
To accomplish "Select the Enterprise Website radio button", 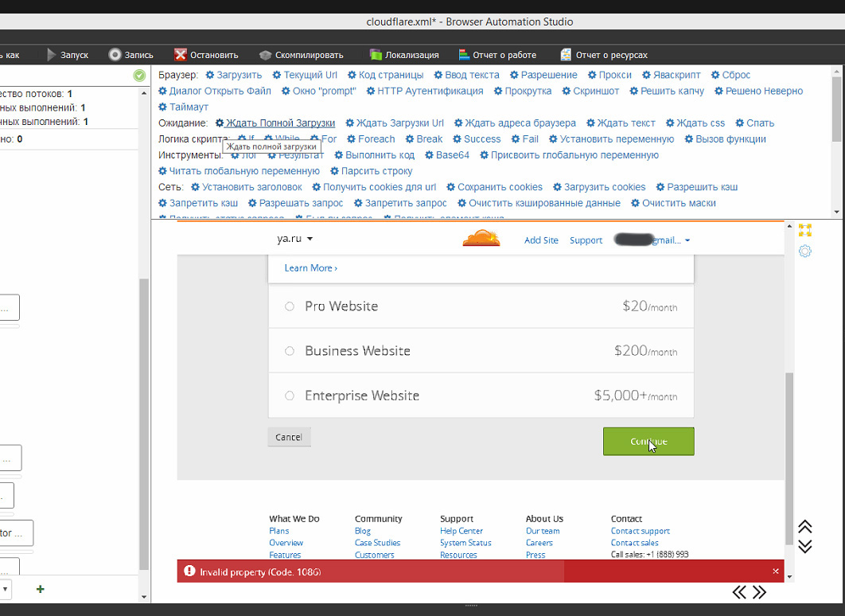I will pyautogui.click(x=290, y=396).
